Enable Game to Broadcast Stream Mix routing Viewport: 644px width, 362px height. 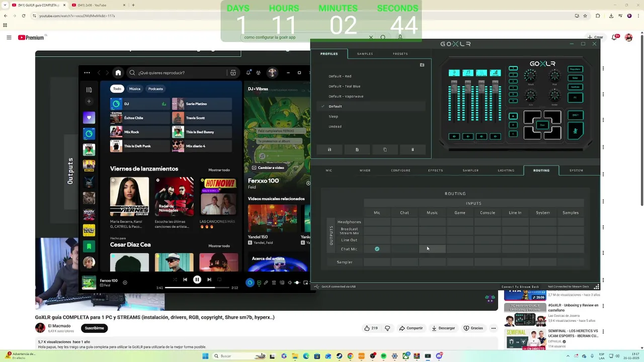point(460,231)
